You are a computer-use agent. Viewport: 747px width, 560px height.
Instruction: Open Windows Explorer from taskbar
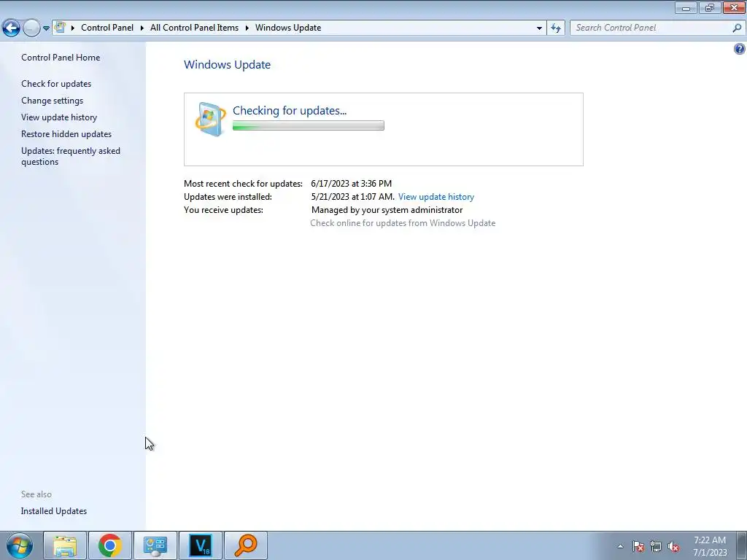click(x=65, y=545)
